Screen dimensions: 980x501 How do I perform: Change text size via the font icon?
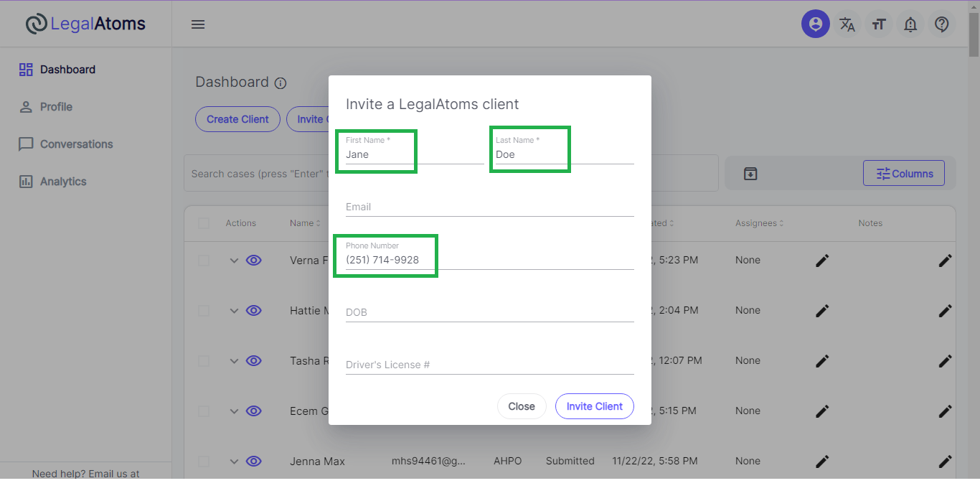[x=879, y=24]
